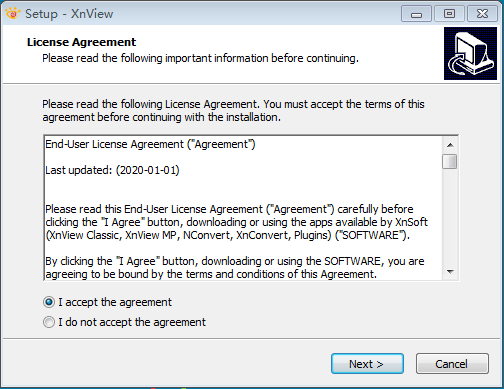Image resolution: width=504 pixels, height=389 pixels.
Task: Click the license scrollbar thumb
Action: point(450,162)
